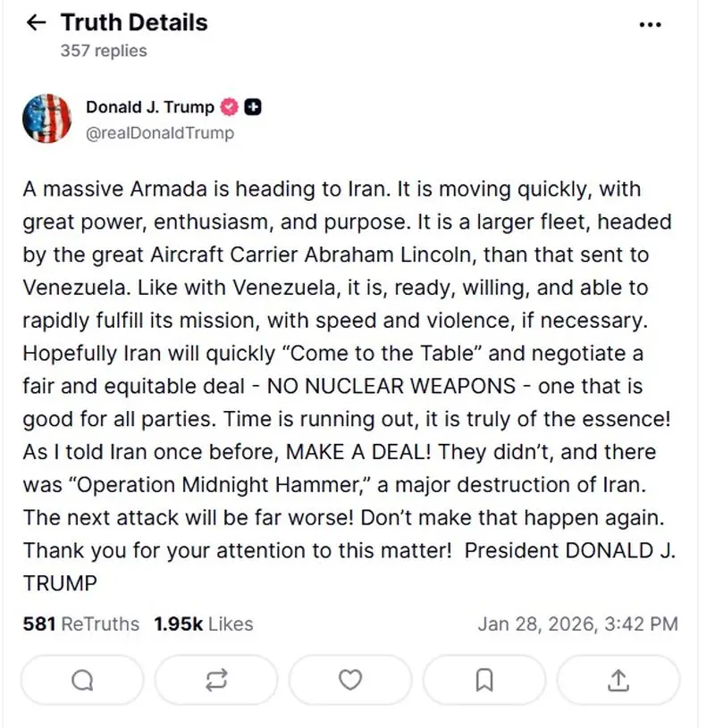ReTruth this post with the arrows icon
The image size is (715, 728).
[215, 681]
